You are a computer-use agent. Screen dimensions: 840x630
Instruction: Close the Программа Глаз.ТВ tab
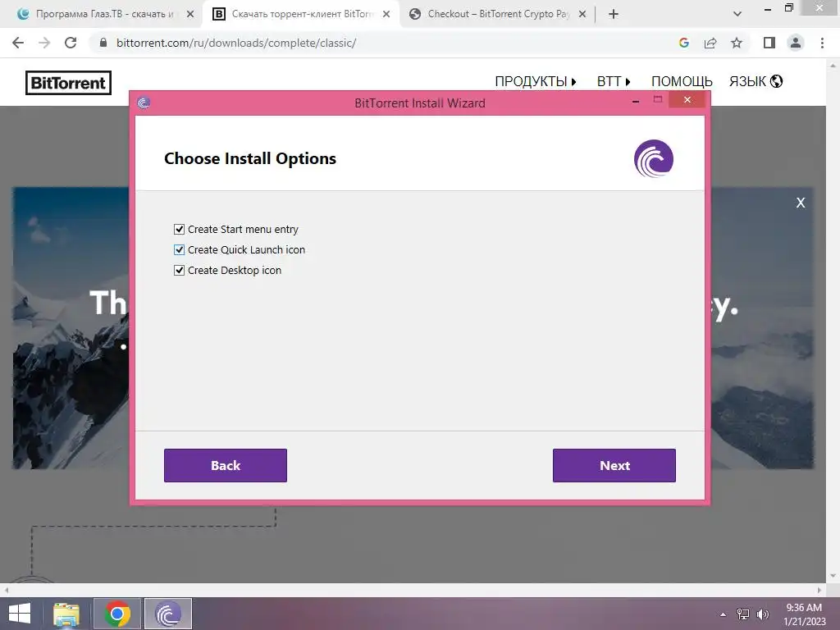pos(190,14)
